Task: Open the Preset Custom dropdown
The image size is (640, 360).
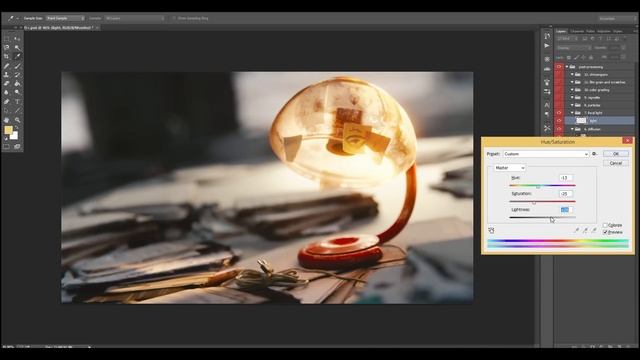Action: pos(546,154)
